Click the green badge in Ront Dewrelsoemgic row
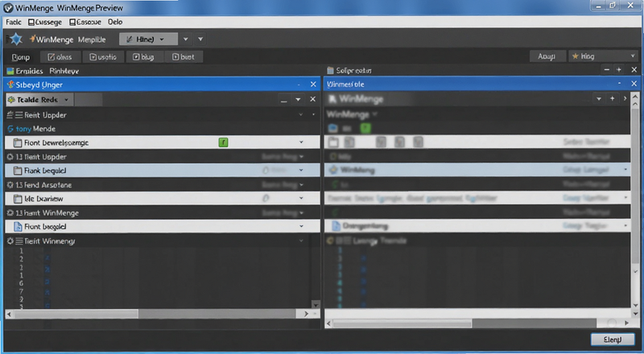The image size is (644, 354). [x=223, y=142]
